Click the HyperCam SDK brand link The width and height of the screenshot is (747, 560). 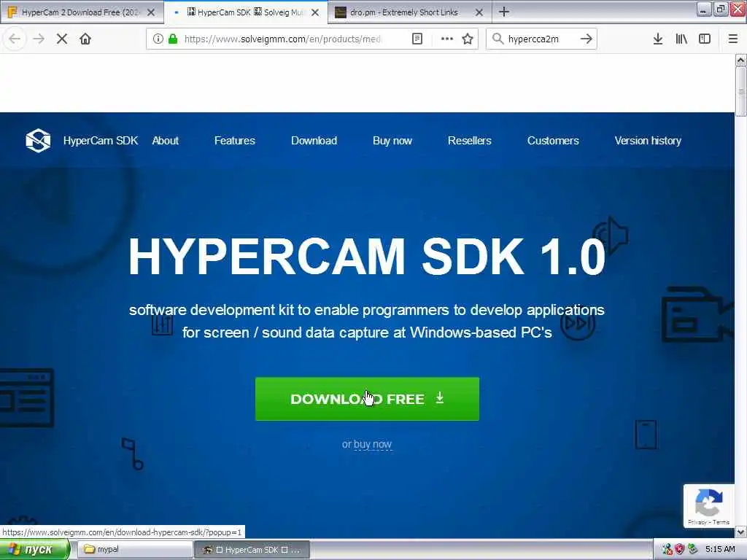pos(101,141)
